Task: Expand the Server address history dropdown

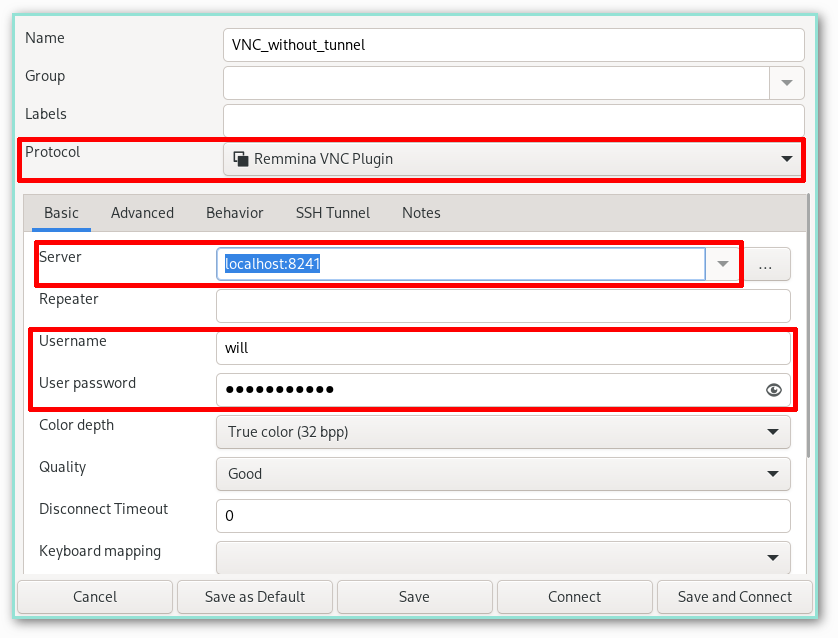Action: click(722, 263)
